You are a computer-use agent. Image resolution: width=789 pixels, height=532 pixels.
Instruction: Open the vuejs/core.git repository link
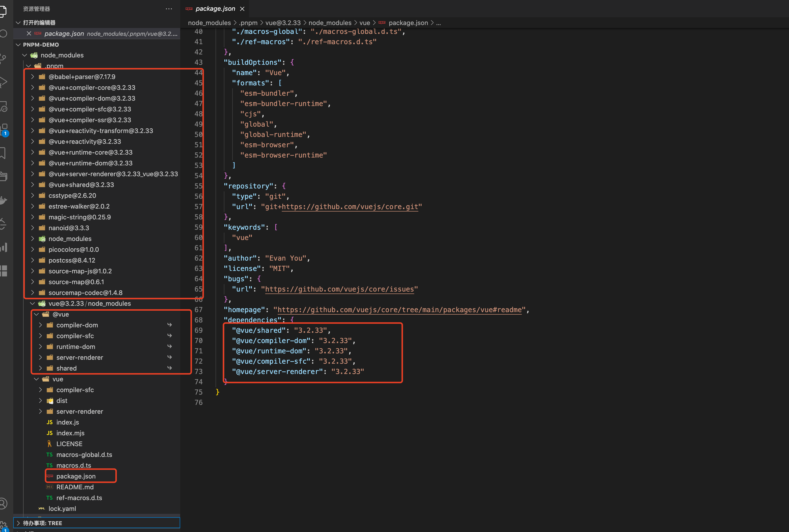[350, 207]
